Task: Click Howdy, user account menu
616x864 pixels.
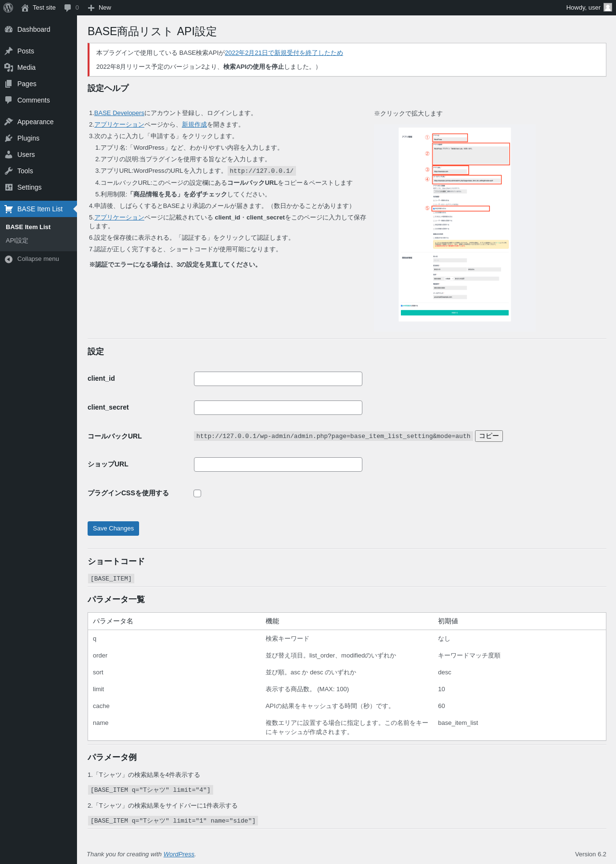Action: (x=589, y=8)
